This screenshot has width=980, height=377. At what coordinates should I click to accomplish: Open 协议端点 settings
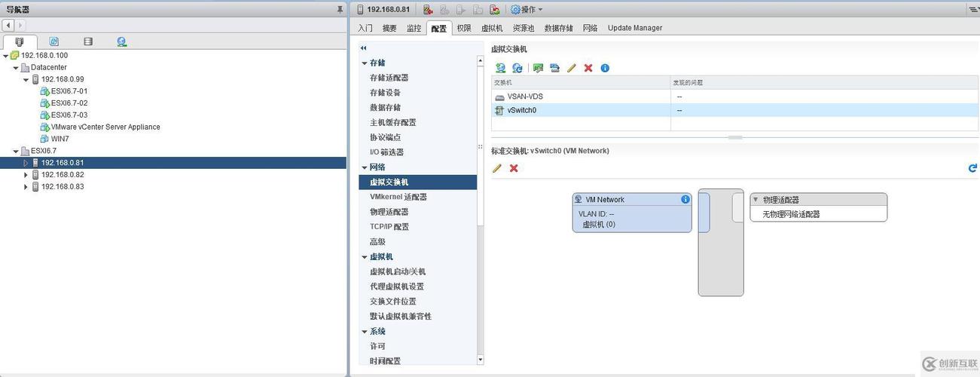pos(386,137)
